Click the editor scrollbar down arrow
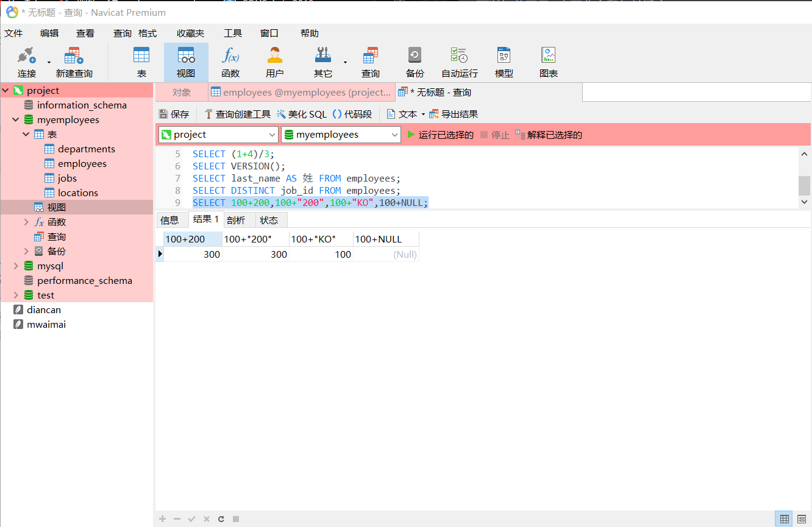 (x=804, y=202)
